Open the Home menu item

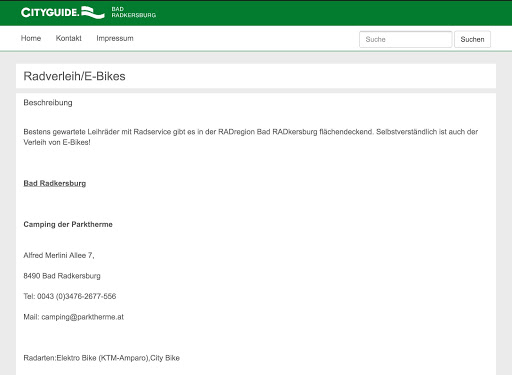click(31, 38)
